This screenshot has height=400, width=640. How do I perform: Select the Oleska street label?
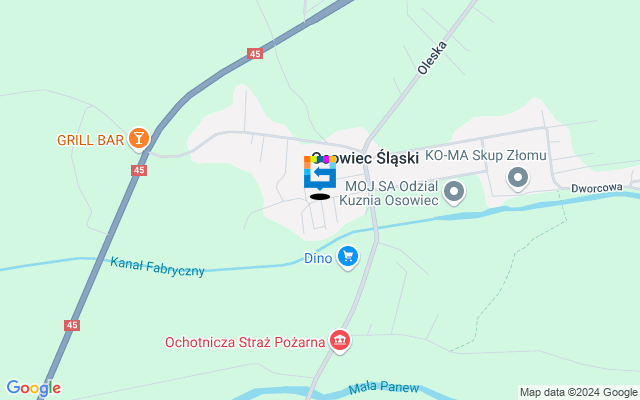tap(432, 58)
